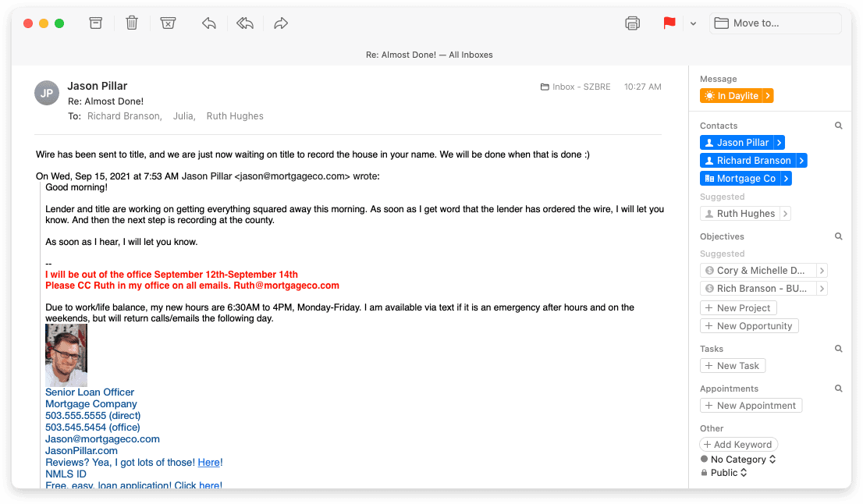Reply to the email
This screenshot has height=504, width=863.
pyautogui.click(x=208, y=23)
